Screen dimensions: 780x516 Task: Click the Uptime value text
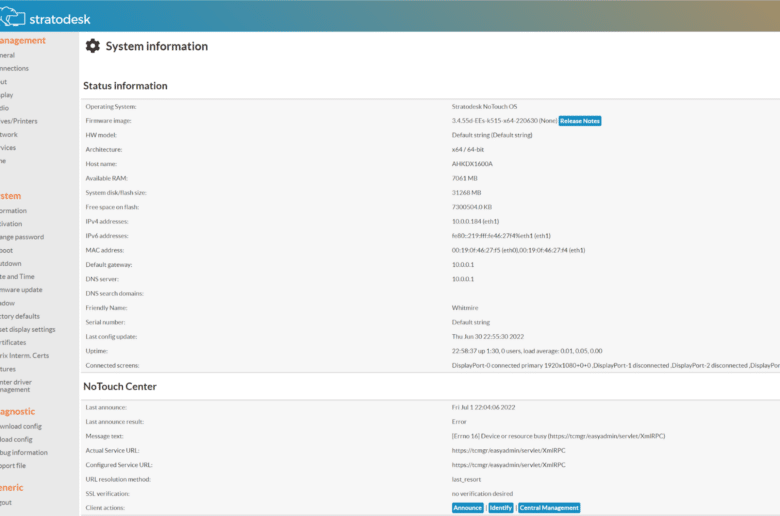pyautogui.click(x=527, y=351)
